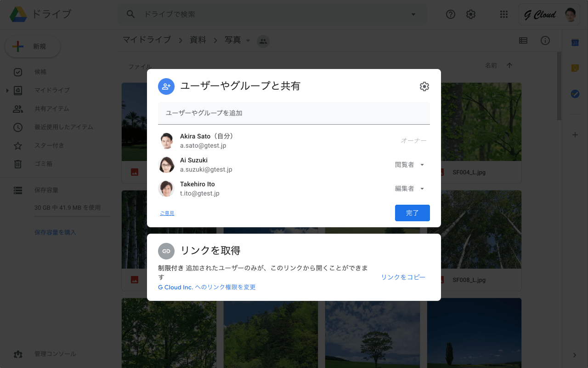Click t.ito@gtest.jp email text

point(200,194)
